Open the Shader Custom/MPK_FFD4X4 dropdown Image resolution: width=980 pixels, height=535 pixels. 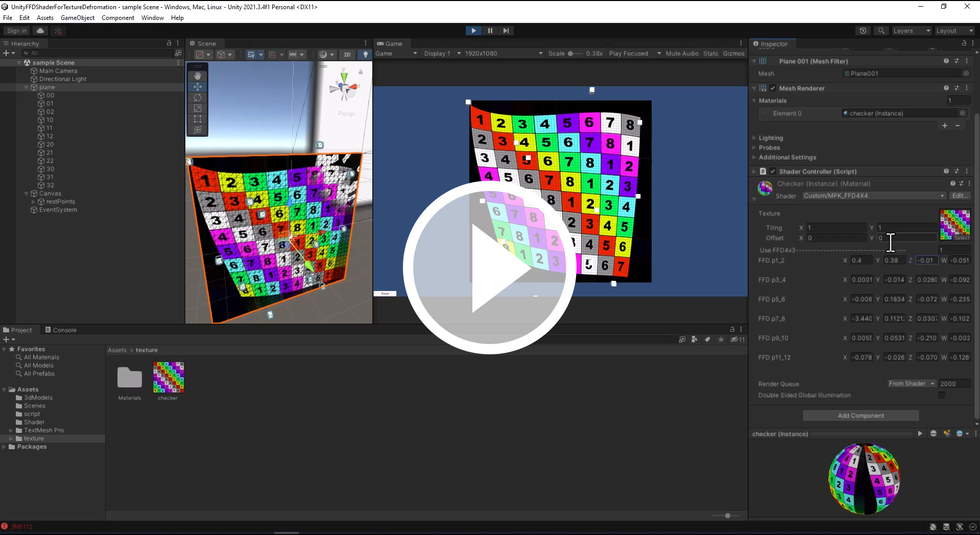point(874,196)
